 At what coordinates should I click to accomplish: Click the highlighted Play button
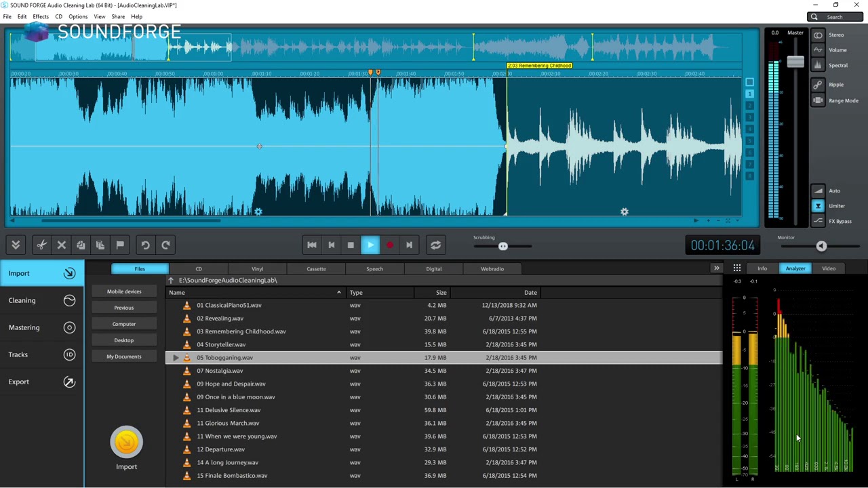pyautogui.click(x=370, y=245)
